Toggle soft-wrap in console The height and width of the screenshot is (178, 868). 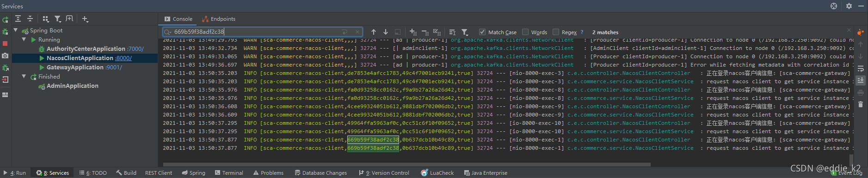(860, 68)
